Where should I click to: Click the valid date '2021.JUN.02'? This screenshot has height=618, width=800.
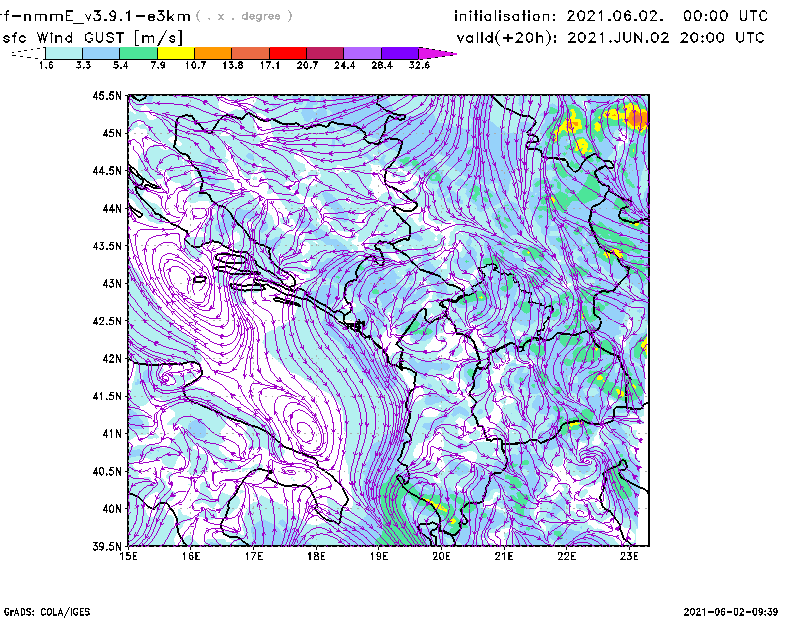(x=618, y=38)
